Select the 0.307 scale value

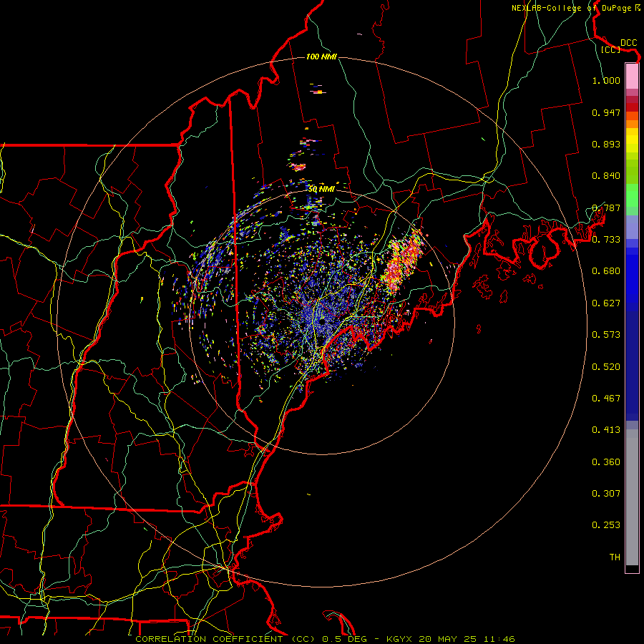[606, 494]
